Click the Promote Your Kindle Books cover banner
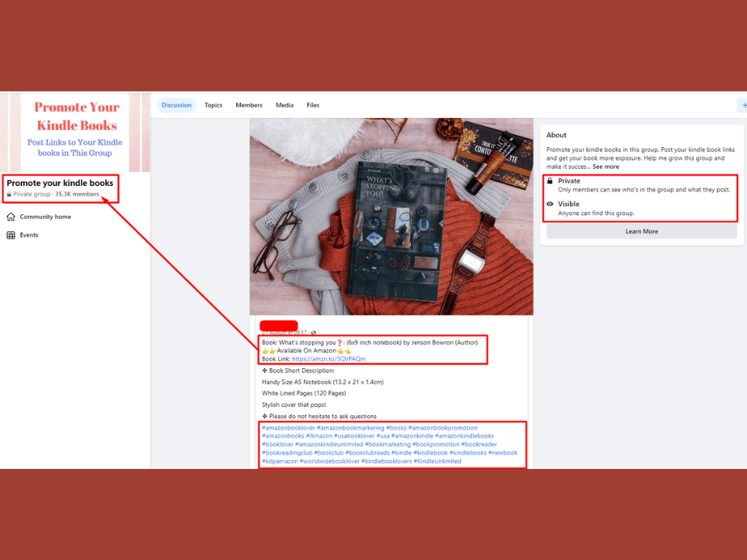Image resolution: width=747 pixels, height=560 pixels. coord(75,132)
